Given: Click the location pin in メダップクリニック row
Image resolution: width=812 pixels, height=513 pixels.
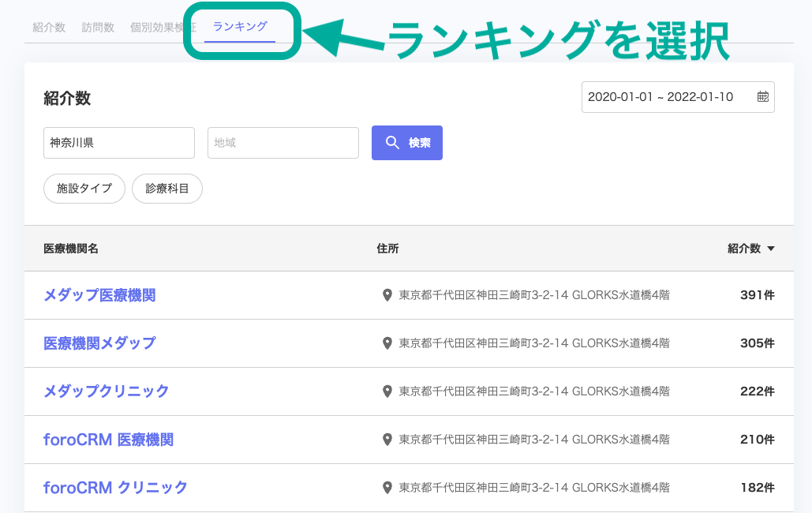Looking at the screenshot, I should click(x=387, y=391).
